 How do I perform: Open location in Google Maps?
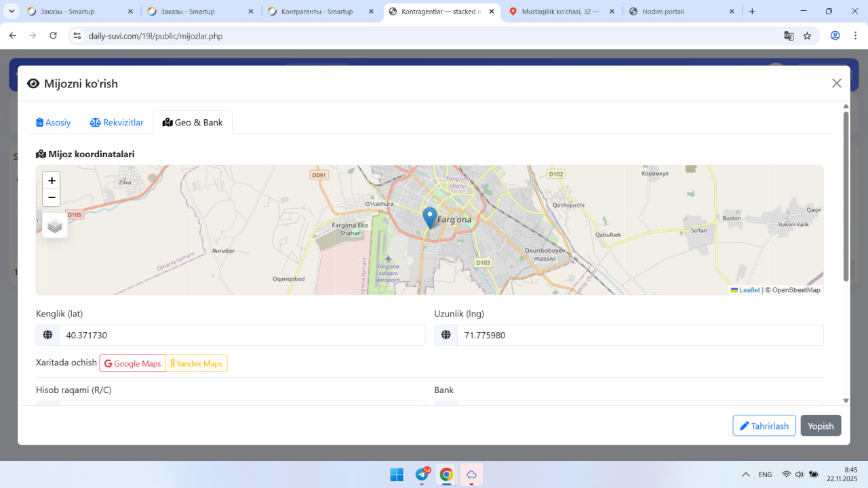[x=133, y=363]
